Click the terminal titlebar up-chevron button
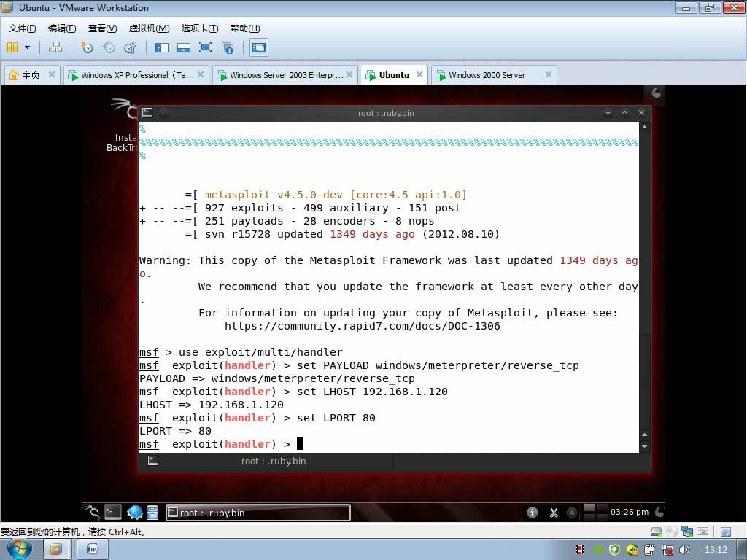Viewport: 747px width, 560px height. [624, 113]
